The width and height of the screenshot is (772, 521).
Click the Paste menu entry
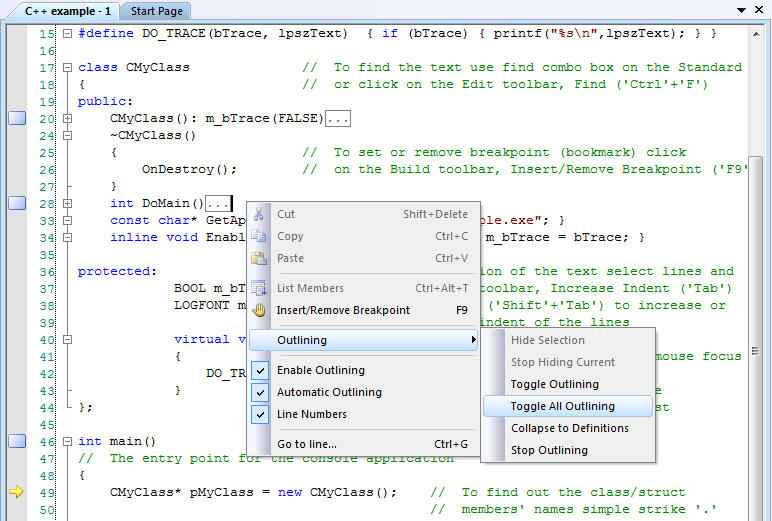(363, 258)
